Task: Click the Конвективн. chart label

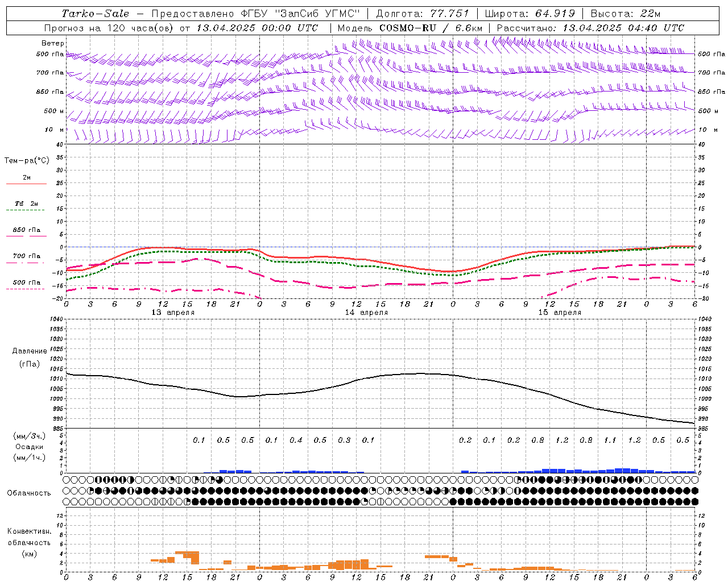Action: click(29, 531)
